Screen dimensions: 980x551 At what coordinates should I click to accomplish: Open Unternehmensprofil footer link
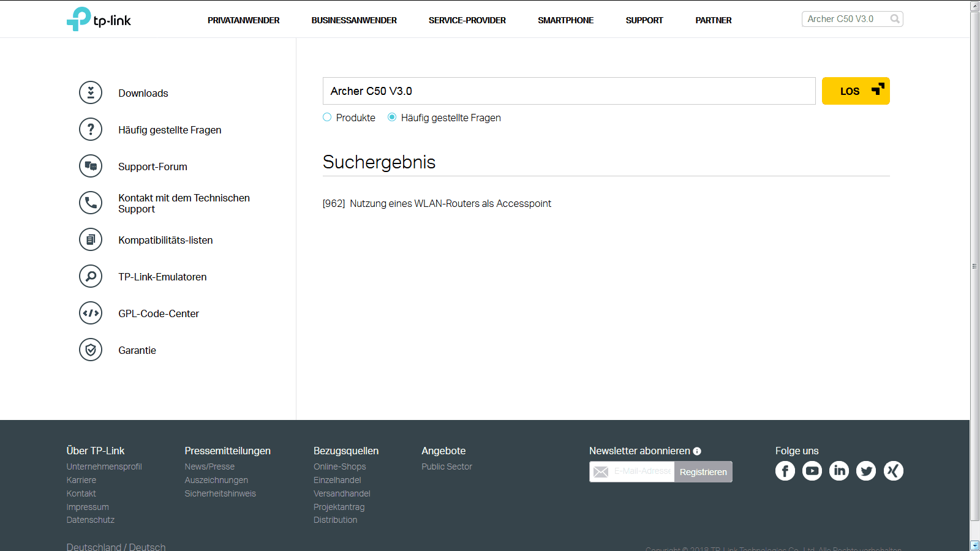pyautogui.click(x=104, y=467)
